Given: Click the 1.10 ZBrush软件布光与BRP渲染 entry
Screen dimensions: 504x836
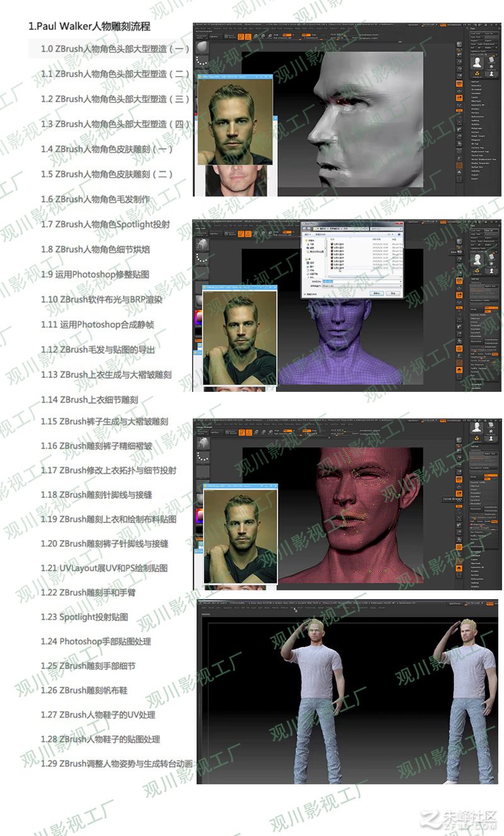Looking at the screenshot, I should 101,300.
